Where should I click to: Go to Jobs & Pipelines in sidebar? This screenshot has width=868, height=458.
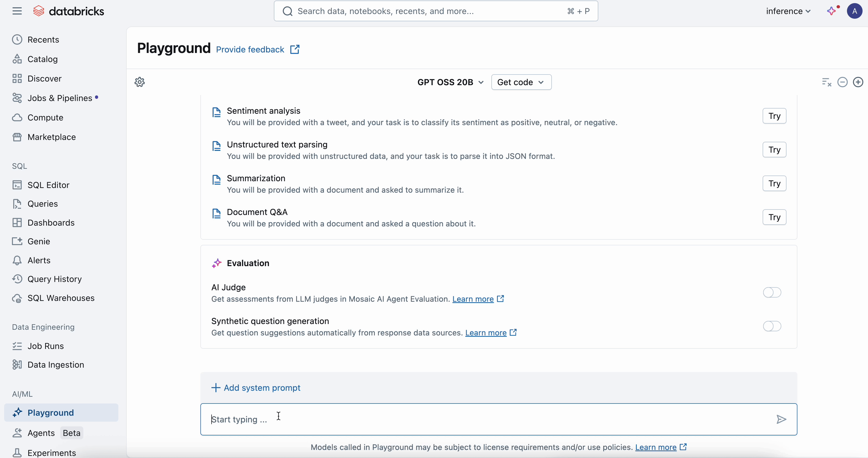pyautogui.click(x=60, y=98)
